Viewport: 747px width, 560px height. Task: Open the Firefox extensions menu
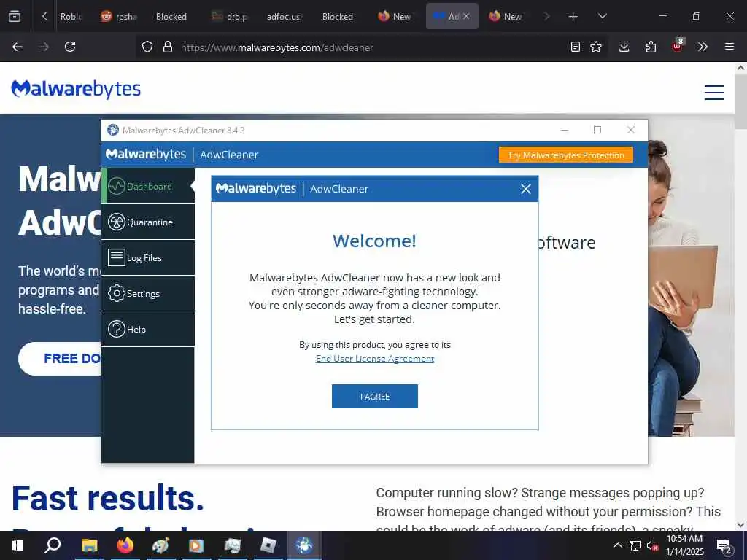(651, 47)
